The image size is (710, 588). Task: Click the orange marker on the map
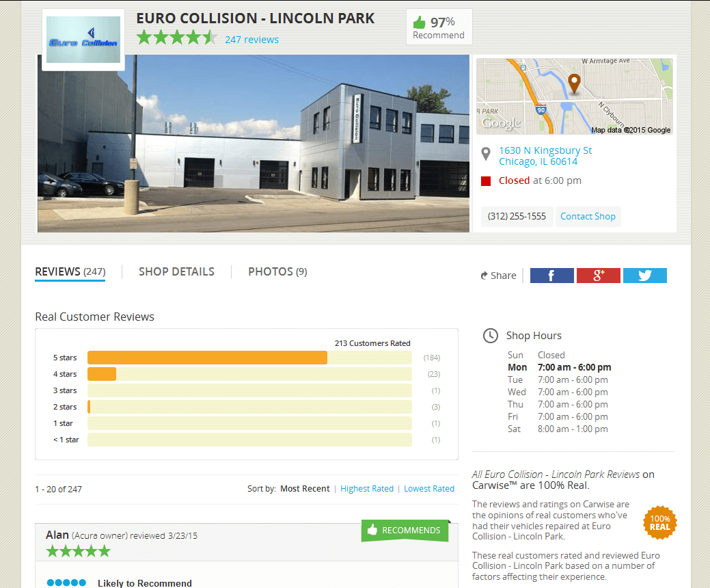point(574,84)
